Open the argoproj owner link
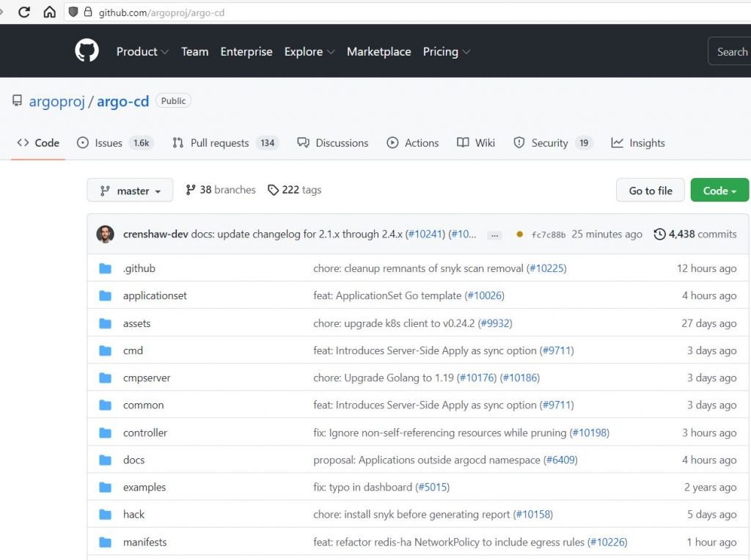The height and width of the screenshot is (560, 751). click(57, 101)
